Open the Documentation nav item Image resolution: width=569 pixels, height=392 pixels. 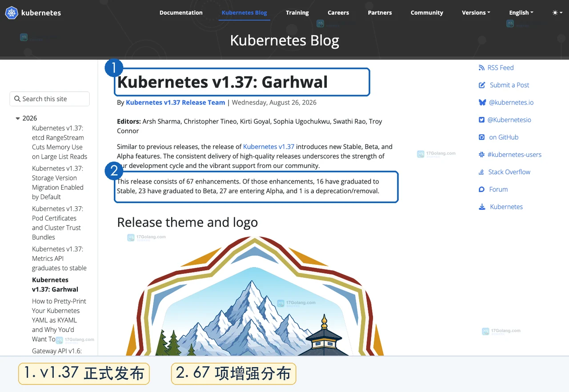(x=181, y=13)
